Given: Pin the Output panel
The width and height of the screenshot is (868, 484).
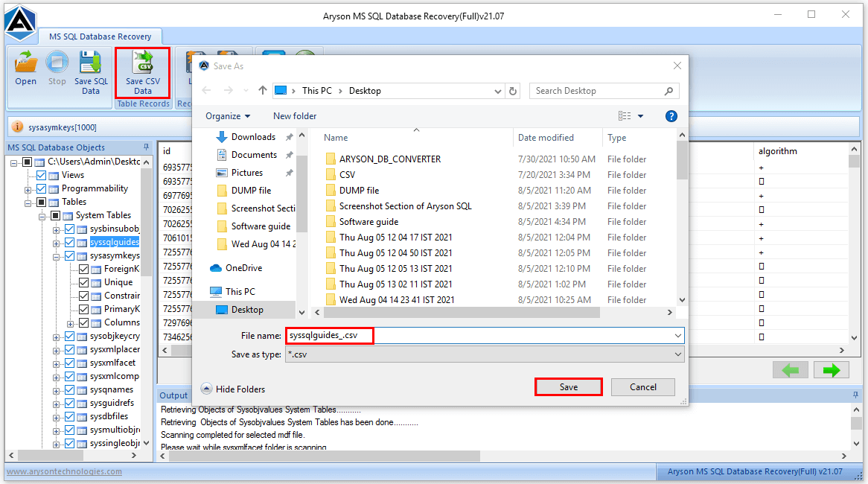Looking at the screenshot, I should pos(855,395).
